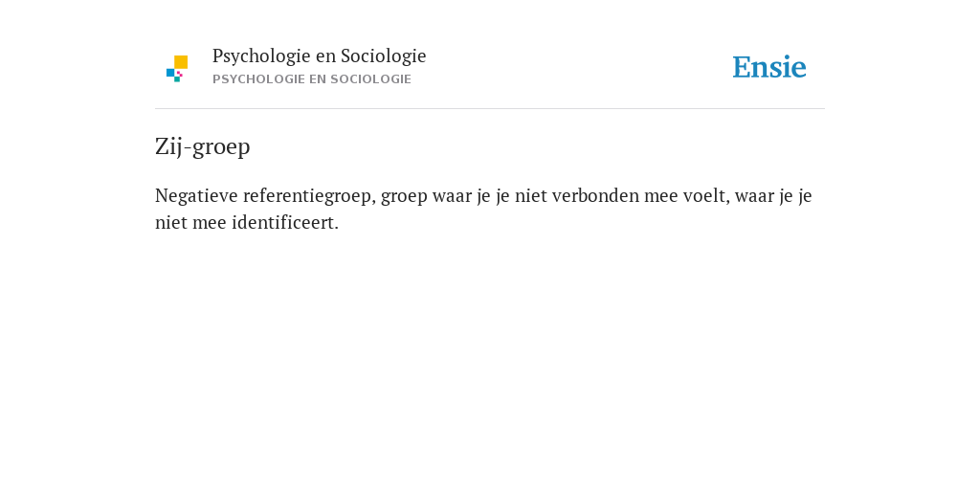Open the Ensie logo link

coord(769,67)
